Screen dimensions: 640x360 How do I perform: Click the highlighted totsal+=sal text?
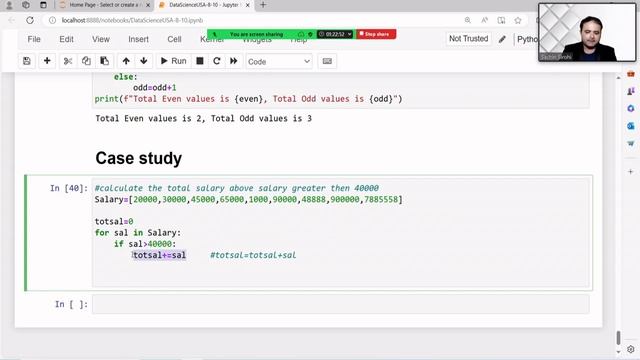point(159,255)
